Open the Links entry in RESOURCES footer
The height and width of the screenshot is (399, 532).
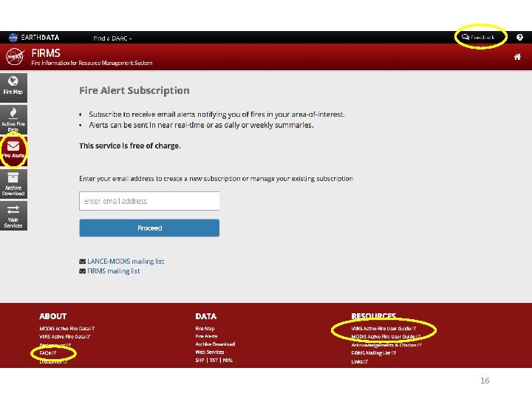pos(359,361)
